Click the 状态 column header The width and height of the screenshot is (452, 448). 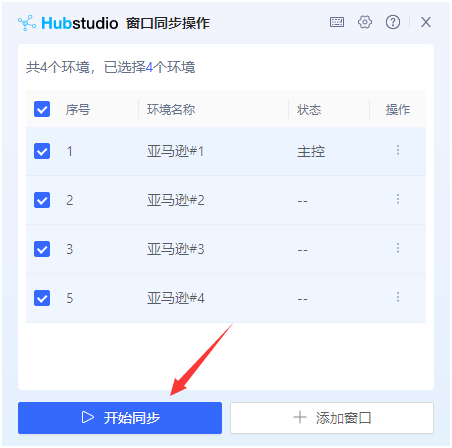pyautogui.click(x=309, y=109)
